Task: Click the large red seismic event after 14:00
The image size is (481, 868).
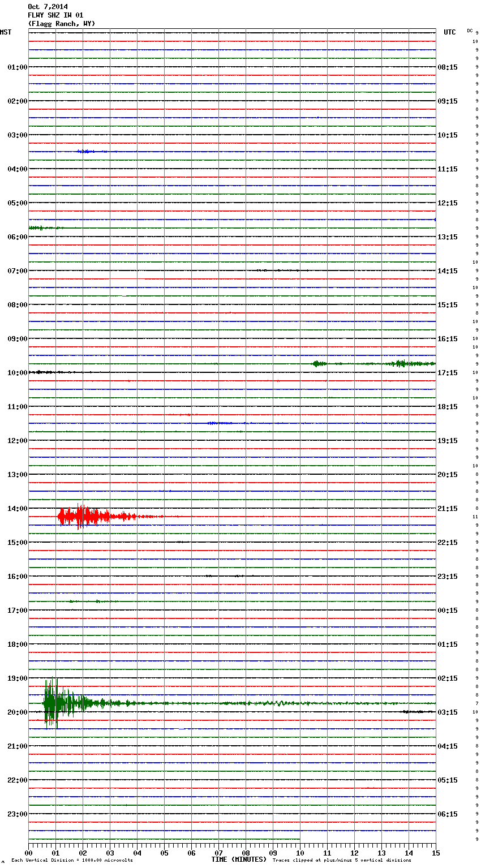Action: (96, 516)
